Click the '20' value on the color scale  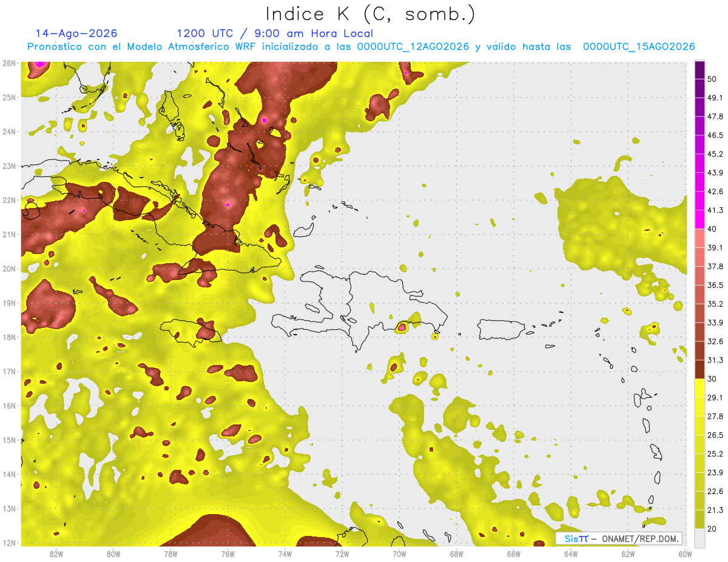712,529
